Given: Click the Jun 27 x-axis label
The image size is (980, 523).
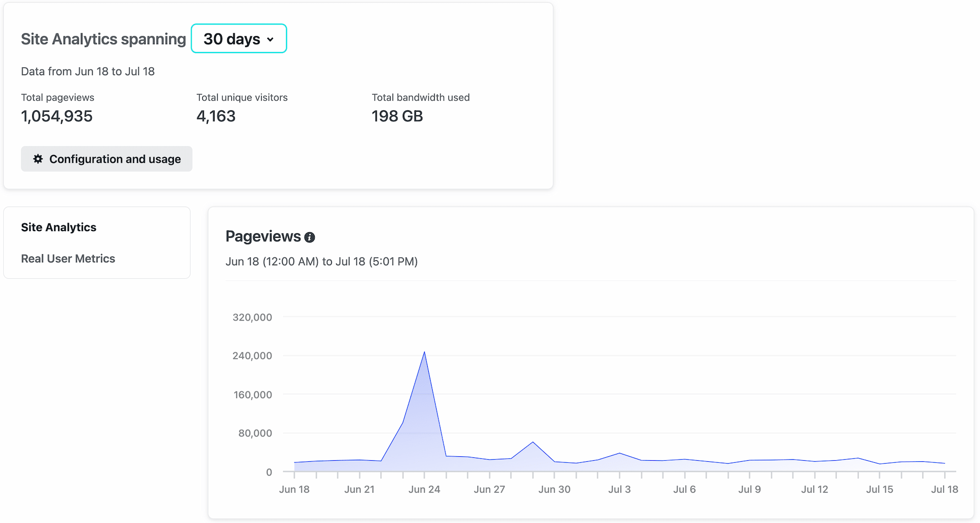Looking at the screenshot, I should tap(490, 489).
